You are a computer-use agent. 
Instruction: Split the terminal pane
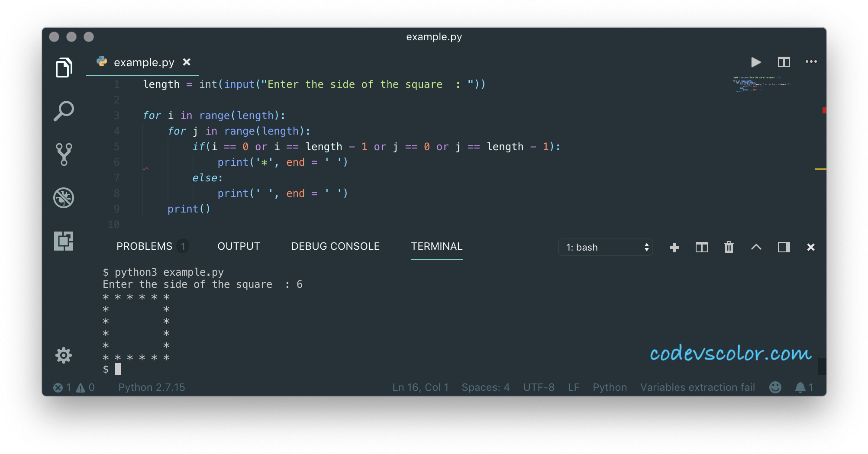(x=701, y=247)
